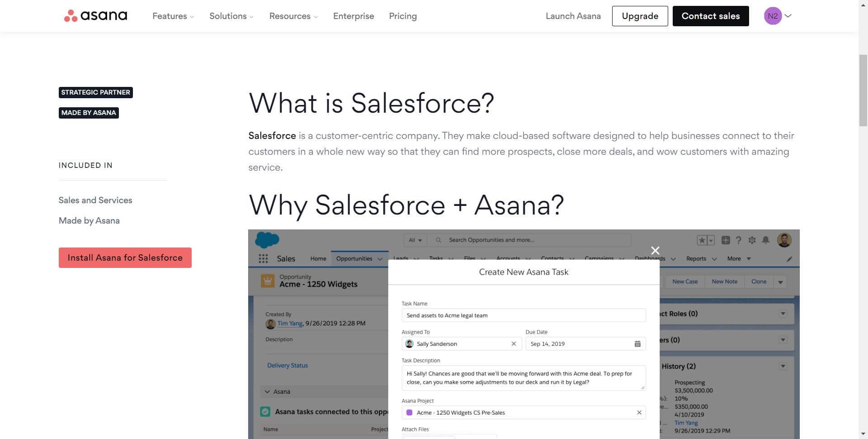Click the Salesforce help question mark icon
This screenshot has height=439, width=868.
point(739,240)
